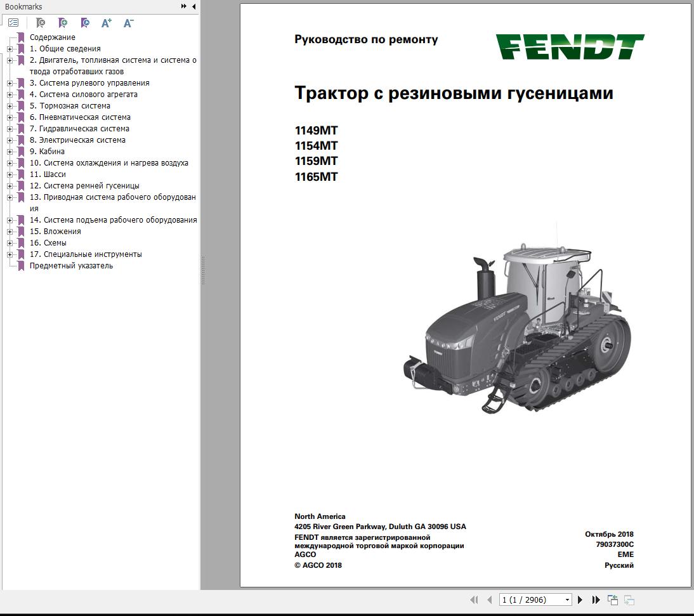Select bookmark 15. Вложения
This screenshot has width=694, height=616.
coord(55,232)
